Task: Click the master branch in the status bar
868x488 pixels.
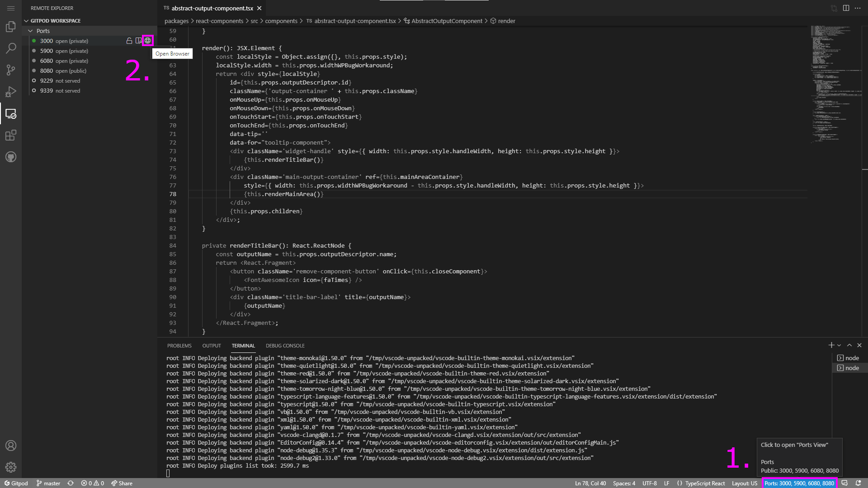Action: click(48, 483)
